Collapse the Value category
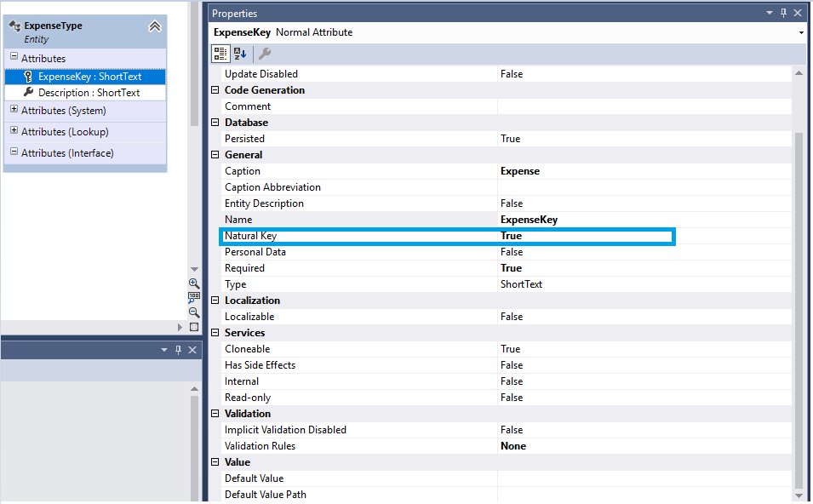 click(x=215, y=462)
